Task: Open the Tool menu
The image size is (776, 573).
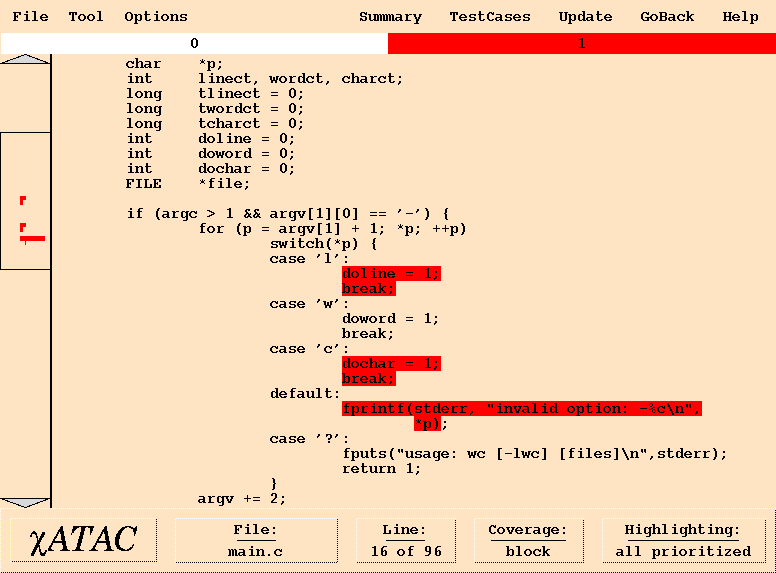Action: [86, 17]
